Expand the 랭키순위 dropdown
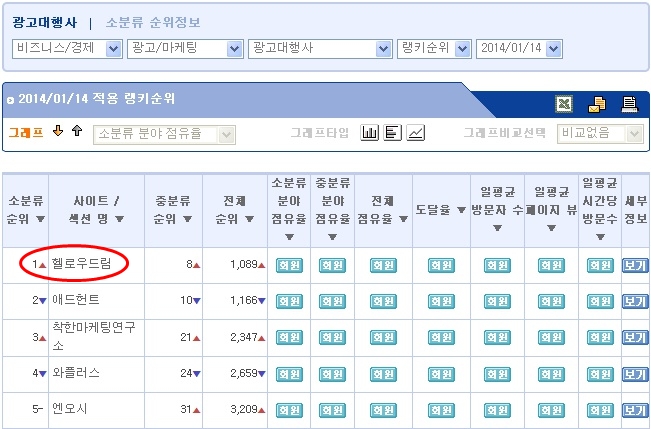 click(x=435, y=48)
